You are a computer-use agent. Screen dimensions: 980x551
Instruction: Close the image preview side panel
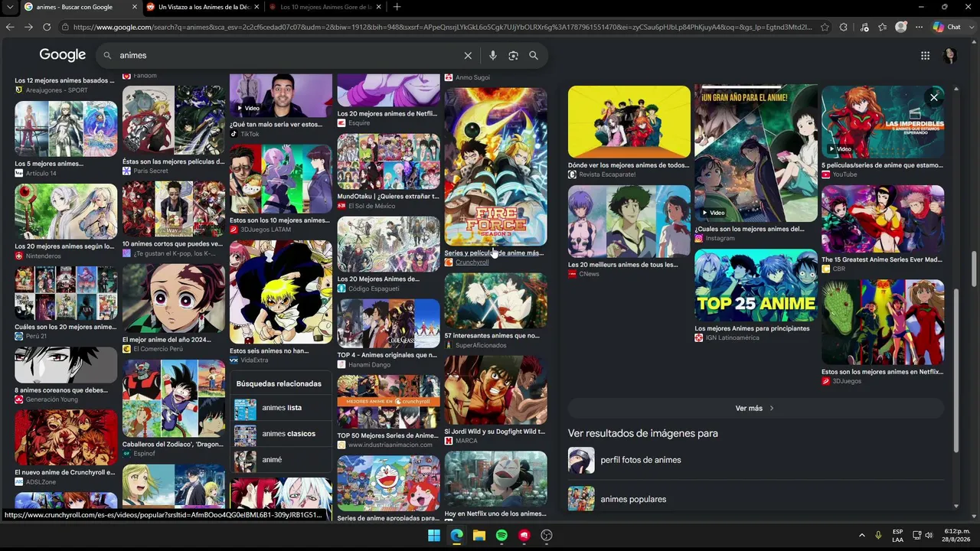pos(933,97)
